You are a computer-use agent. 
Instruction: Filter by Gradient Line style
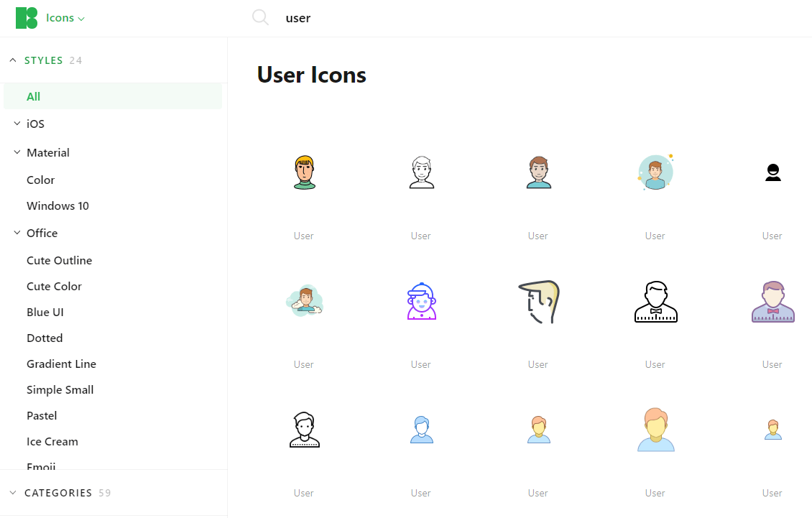[x=61, y=364]
